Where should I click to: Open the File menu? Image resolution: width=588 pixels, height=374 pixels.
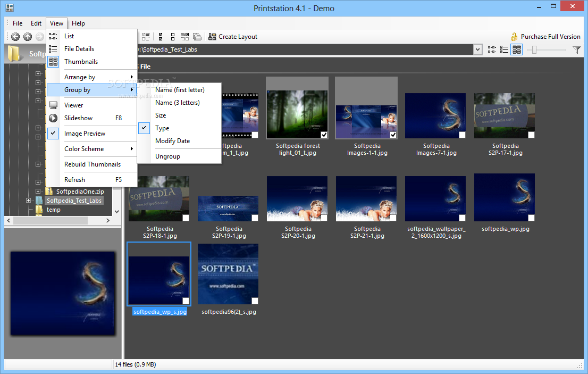coord(18,23)
